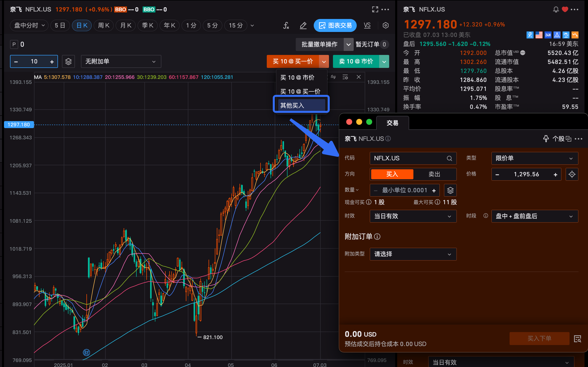Click the lightning level-1 quote badge

tap(530, 35)
